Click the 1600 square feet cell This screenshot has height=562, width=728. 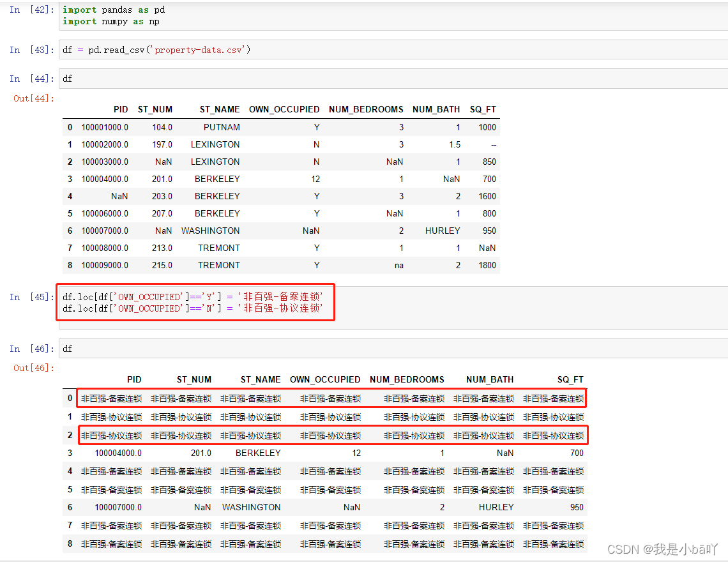(487, 196)
